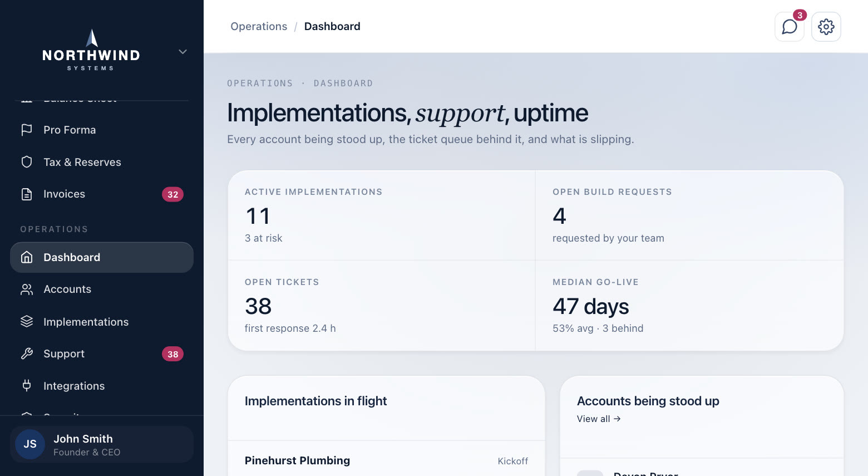The width and height of the screenshot is (868, 476).
Task: Click the Implementations layers icon
Action: (27, 322)
